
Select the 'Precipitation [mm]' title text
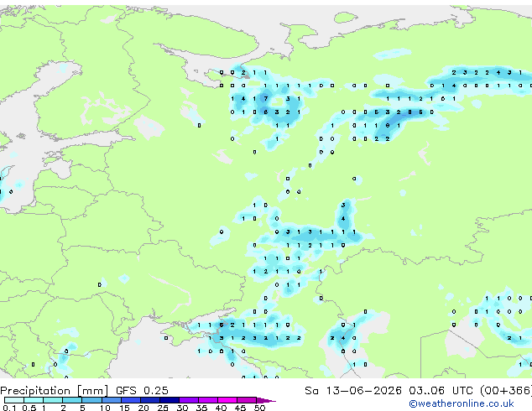(x=55, y=391)
